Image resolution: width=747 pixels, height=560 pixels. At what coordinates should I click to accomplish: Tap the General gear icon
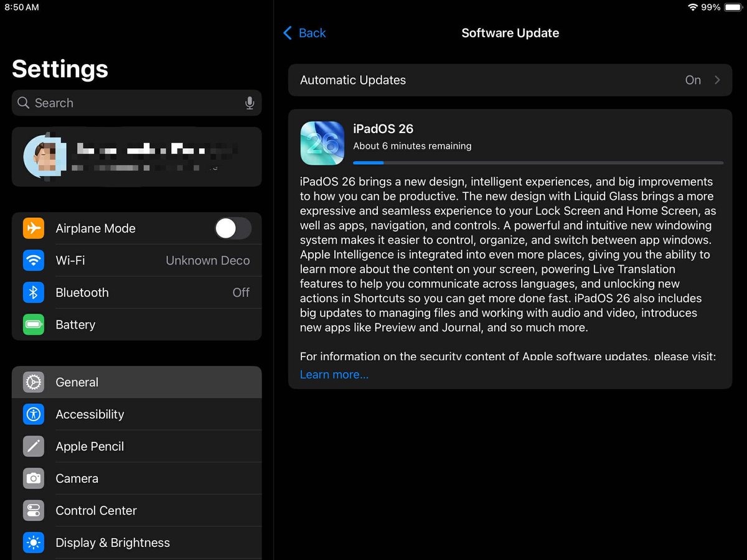pyautogui.click(x=34, y=382)
